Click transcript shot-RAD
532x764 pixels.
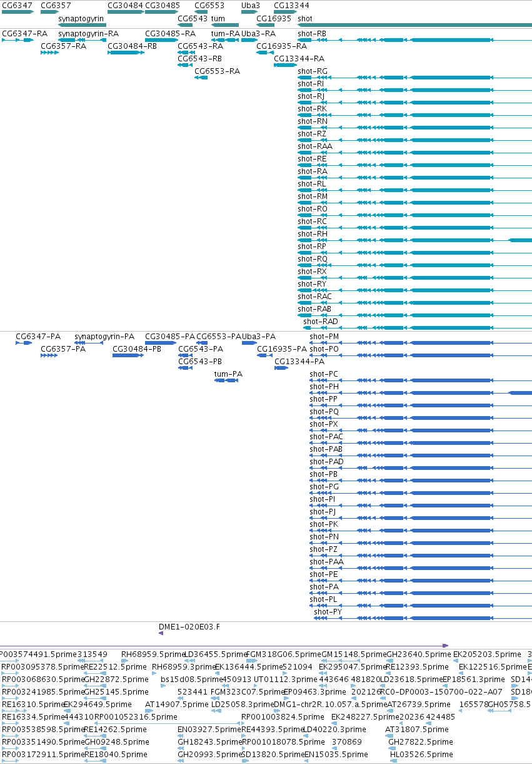tap(321, 321)
